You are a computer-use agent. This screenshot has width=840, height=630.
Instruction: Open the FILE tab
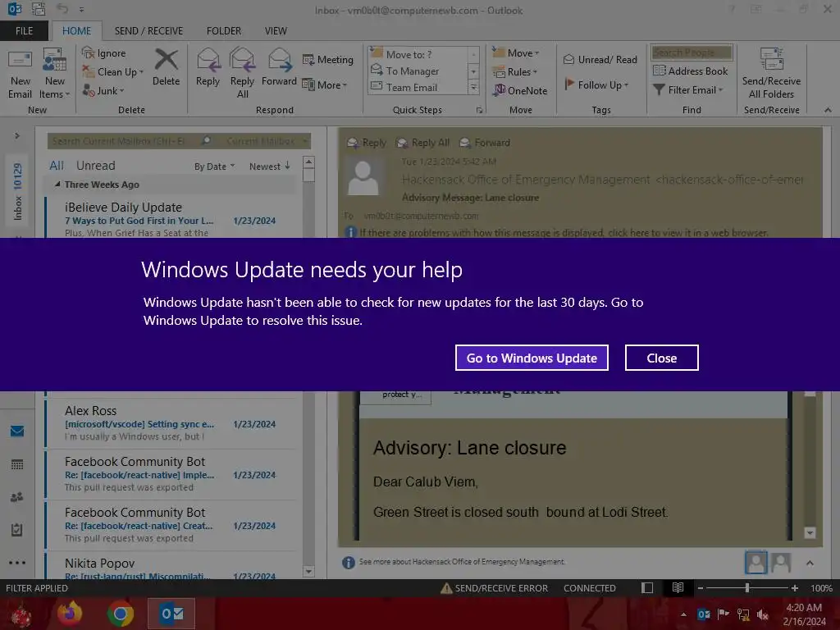pos(24,31)
